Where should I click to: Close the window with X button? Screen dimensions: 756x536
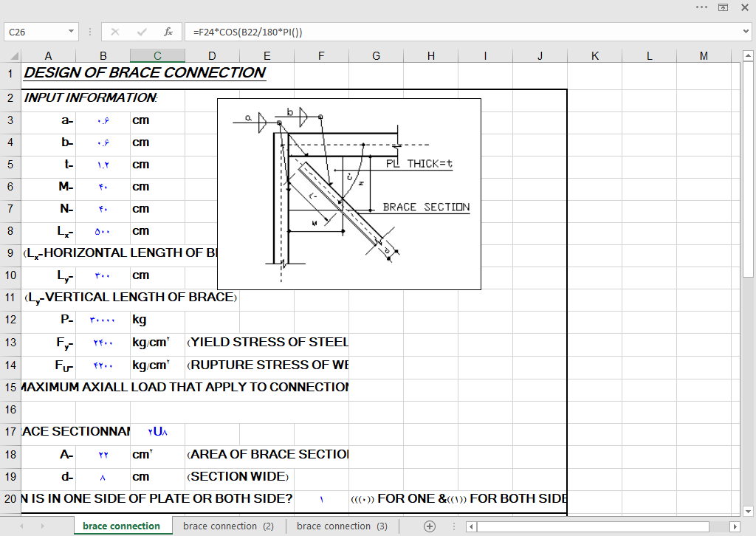(x=745, y=7)
